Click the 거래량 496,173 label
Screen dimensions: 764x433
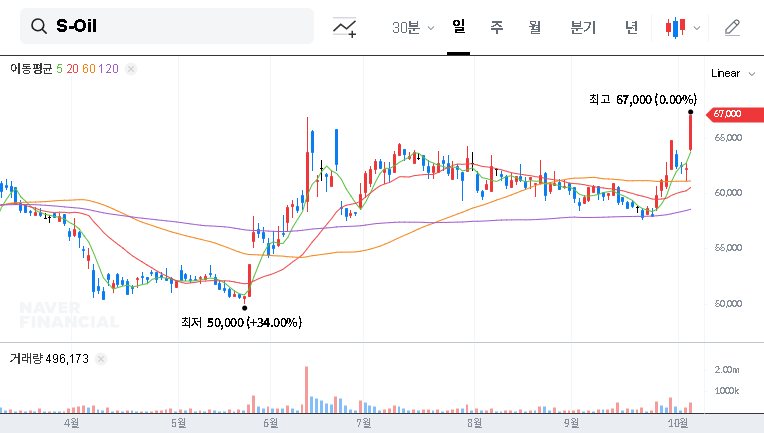point(49,359)
